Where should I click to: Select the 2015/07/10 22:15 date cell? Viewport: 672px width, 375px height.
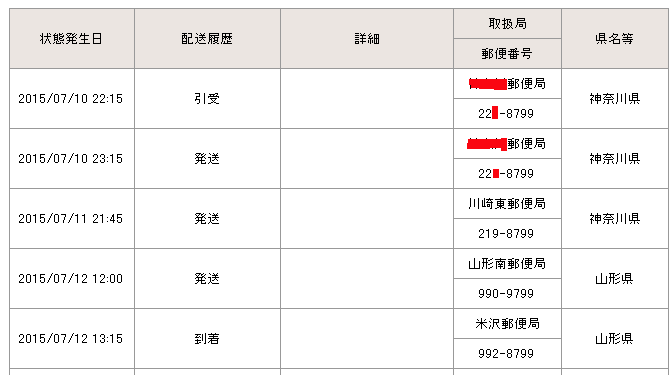coord(72,99)
